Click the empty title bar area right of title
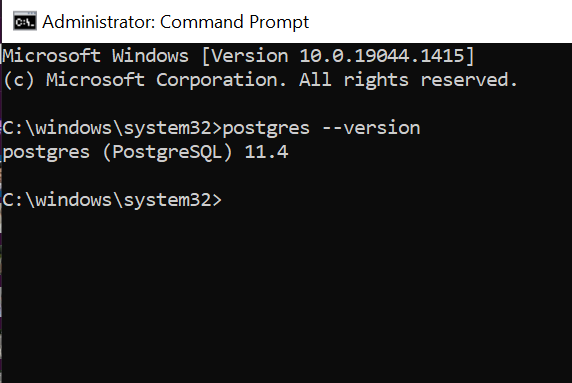 pos(438,21)
